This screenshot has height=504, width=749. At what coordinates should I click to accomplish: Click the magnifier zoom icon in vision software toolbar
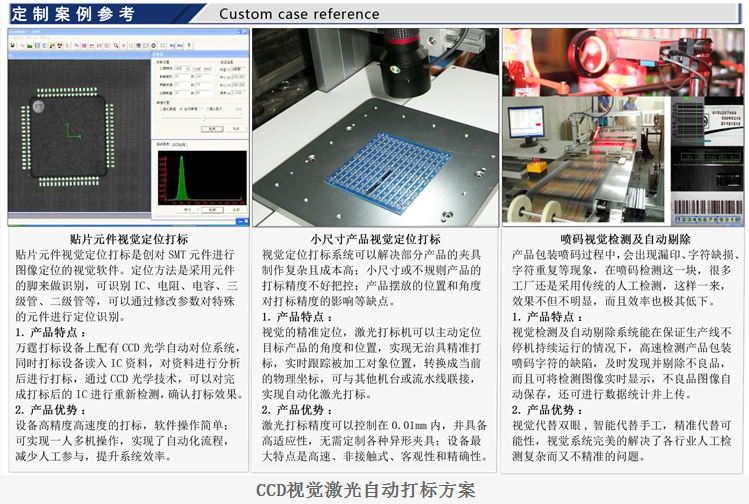click(x=116, y=45)
